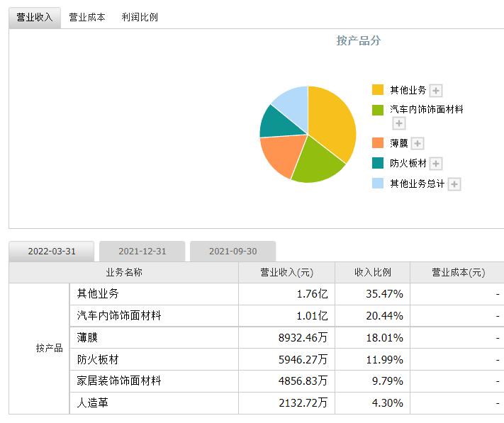This screenshot has width=504, height=423.
Task: Switch to the 营业收入 tab
Action: click(35, 18)
